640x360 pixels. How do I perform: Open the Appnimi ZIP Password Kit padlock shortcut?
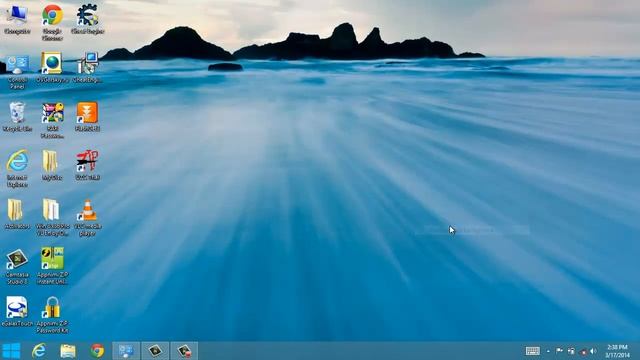[52, 315]
